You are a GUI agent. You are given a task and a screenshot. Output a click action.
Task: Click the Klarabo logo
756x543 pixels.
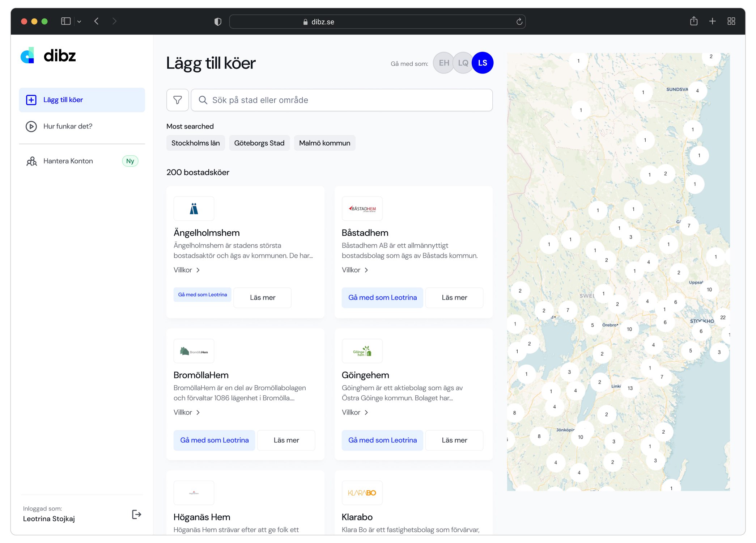point(362,493)
